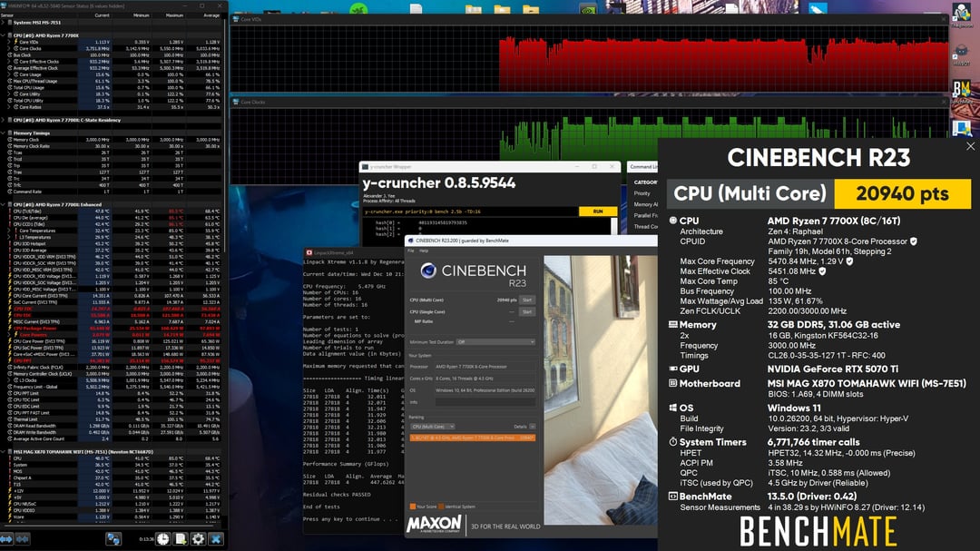Open HWiNFO network remote connection icon
Image resolution: width=980 pixels, height=551 pixels.
pyautogui.click(x=113, y=538)
